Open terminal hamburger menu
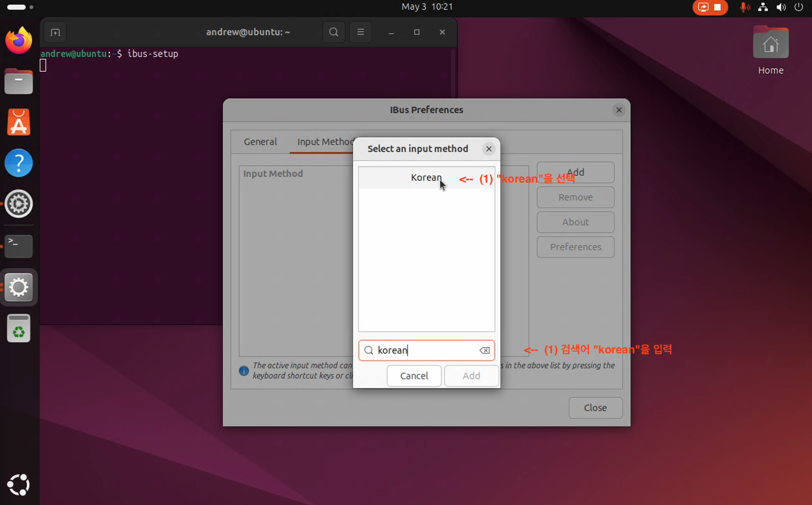Viewport: 812px width, 505px height. pos(361,32)
